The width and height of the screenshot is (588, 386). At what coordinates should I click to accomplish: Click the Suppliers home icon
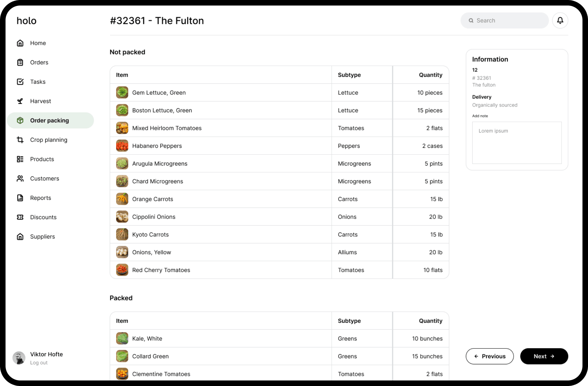tap(20, 236)
